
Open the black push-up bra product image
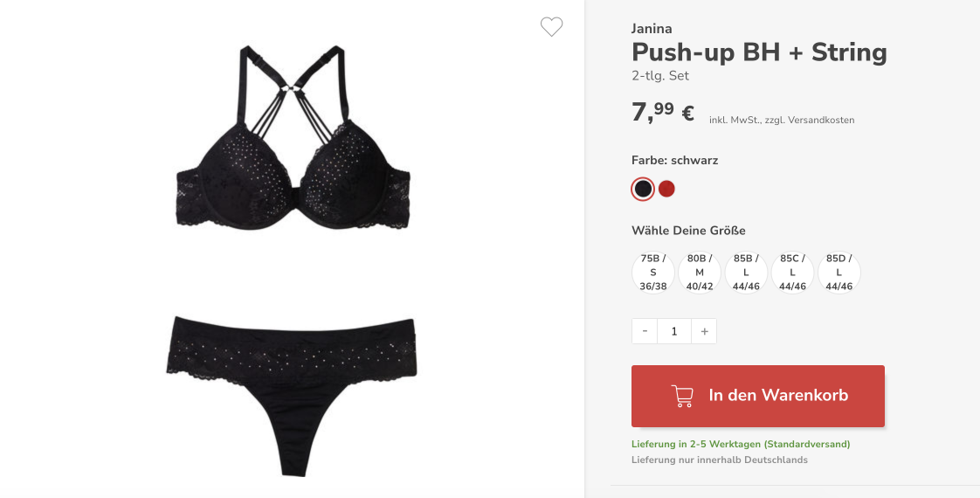coord(293,137)
